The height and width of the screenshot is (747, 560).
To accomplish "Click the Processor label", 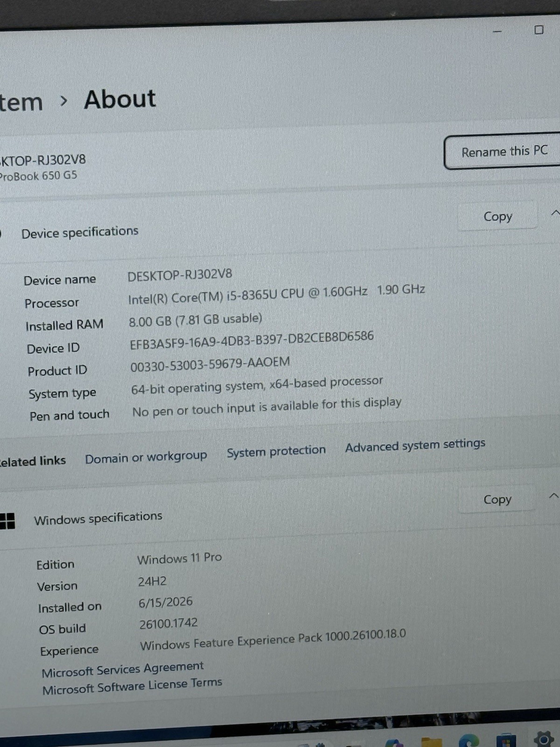I will 52,303.
